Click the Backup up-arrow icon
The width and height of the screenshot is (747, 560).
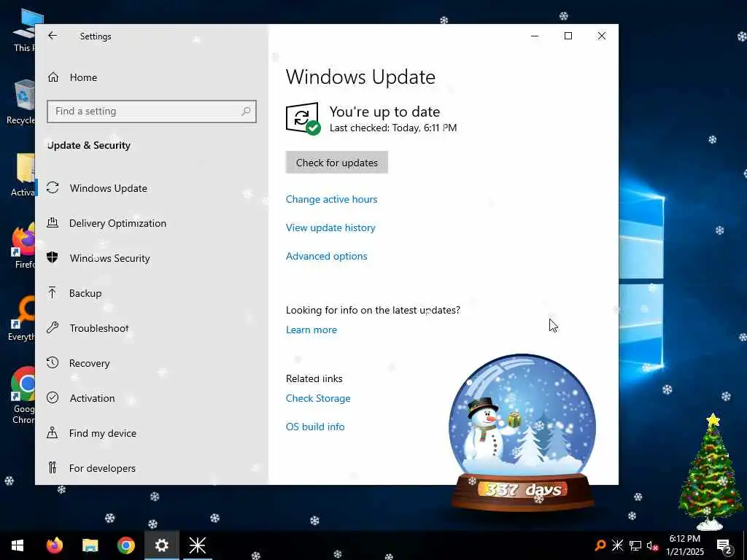click(x=53, y=292)
